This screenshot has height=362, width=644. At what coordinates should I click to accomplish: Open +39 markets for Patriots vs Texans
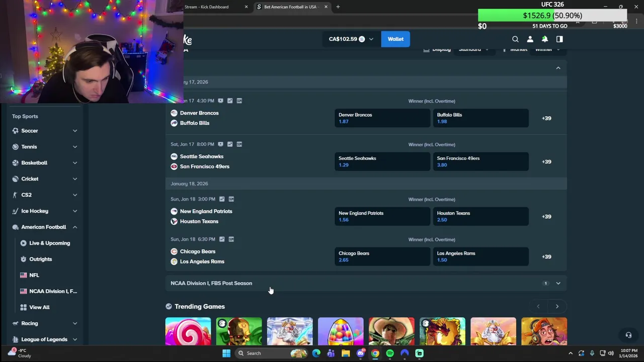[546, 216]
